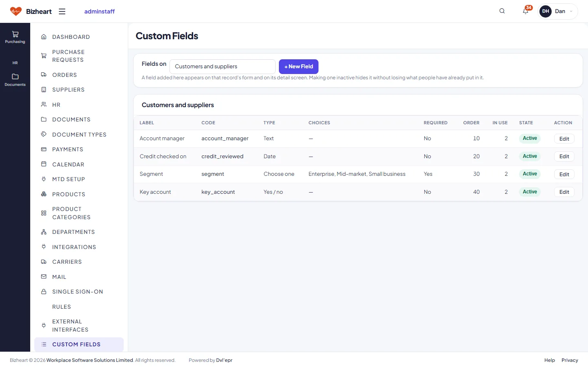Click the HR people icon
588x368 pixels.
[44, 105]
